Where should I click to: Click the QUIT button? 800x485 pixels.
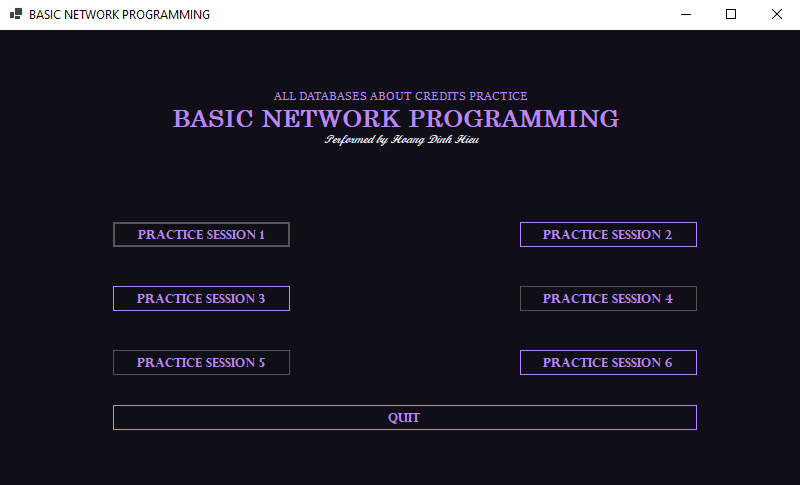click(405, 418)
